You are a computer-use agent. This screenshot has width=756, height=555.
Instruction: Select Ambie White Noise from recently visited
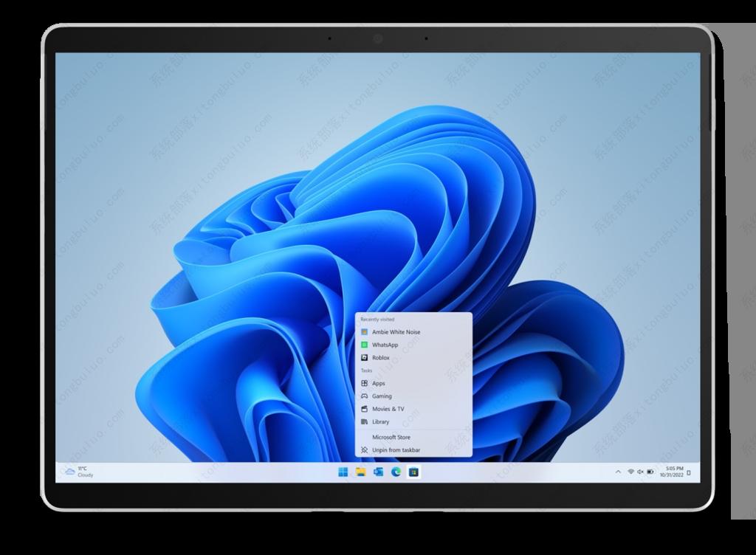pyautogui.click(x=396, y=332)
